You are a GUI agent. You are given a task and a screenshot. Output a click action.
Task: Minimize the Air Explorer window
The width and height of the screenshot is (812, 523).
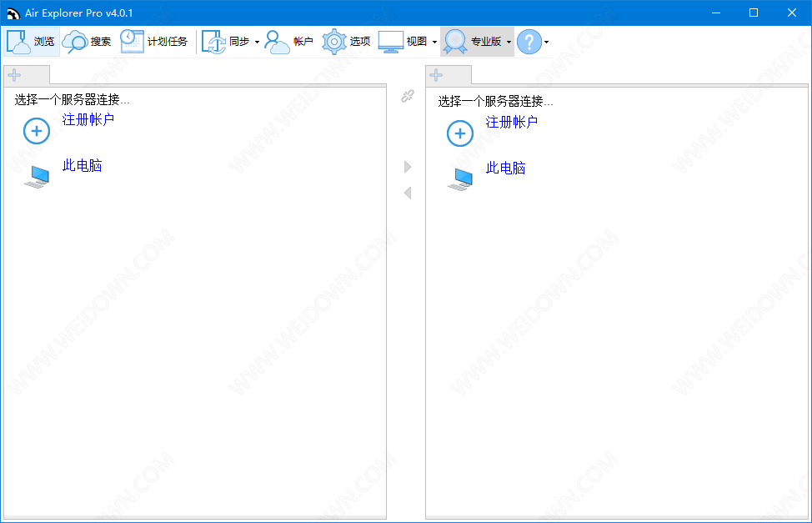716,13
